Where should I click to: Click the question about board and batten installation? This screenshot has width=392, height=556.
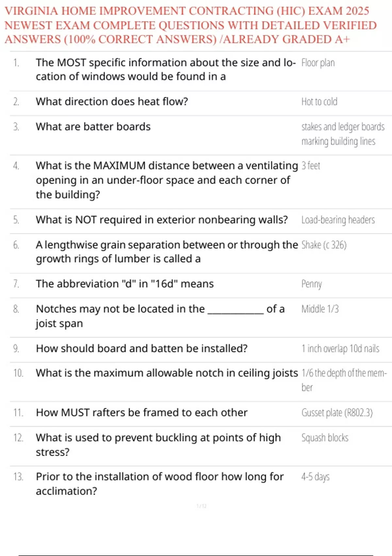point(141,349)
